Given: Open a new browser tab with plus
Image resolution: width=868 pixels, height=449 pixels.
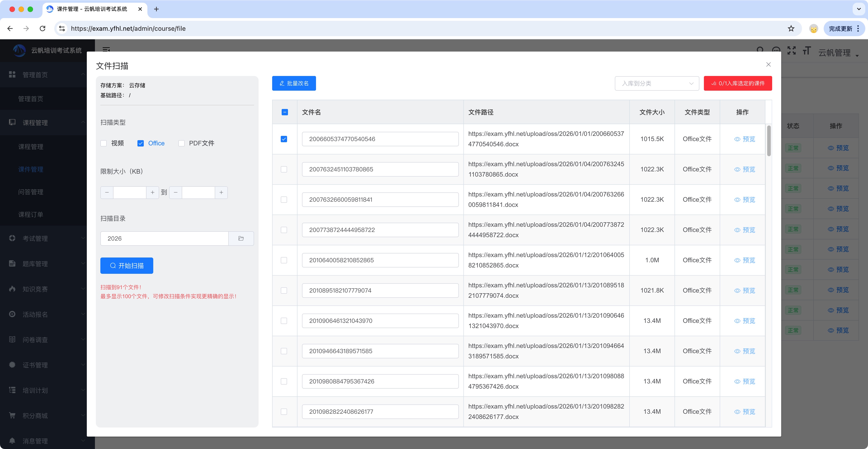Looking at the screenshot, I should (x=156, y=9).
